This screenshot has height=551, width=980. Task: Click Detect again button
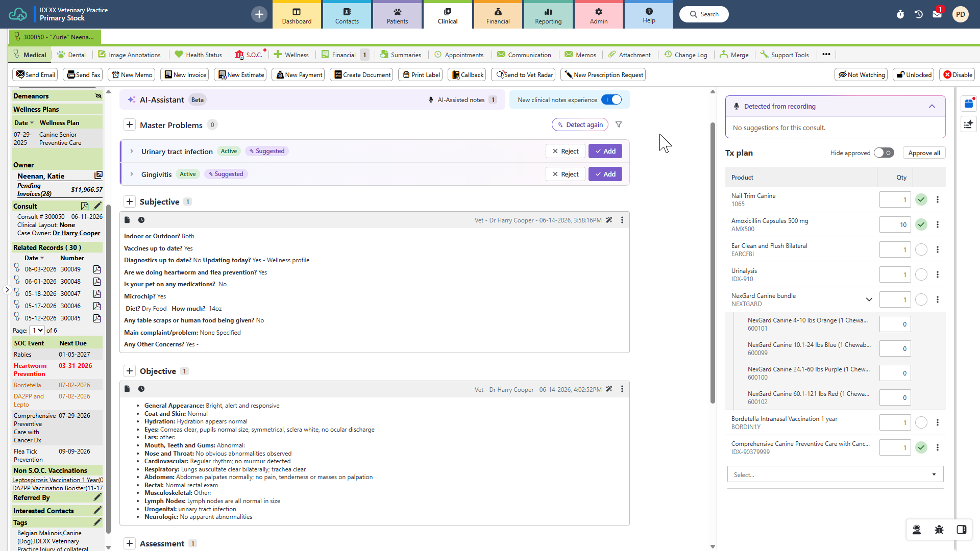pos(580,124)
